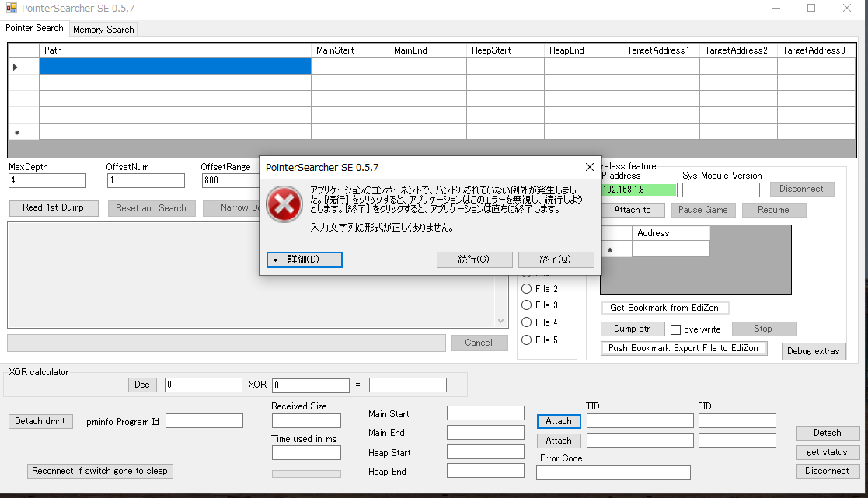Click the log textbox scrollbar down arrow
This screenshot has width=868, height=498.
(x=500, y=321)
